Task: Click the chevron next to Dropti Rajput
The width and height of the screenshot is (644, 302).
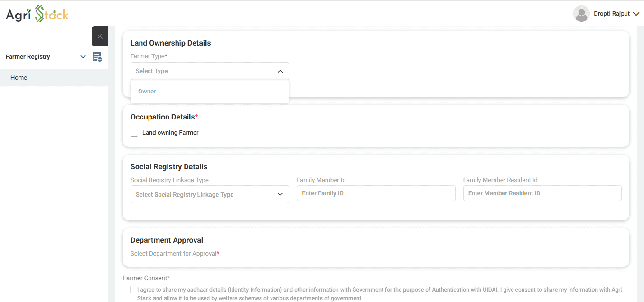Action: coord(636,14)
